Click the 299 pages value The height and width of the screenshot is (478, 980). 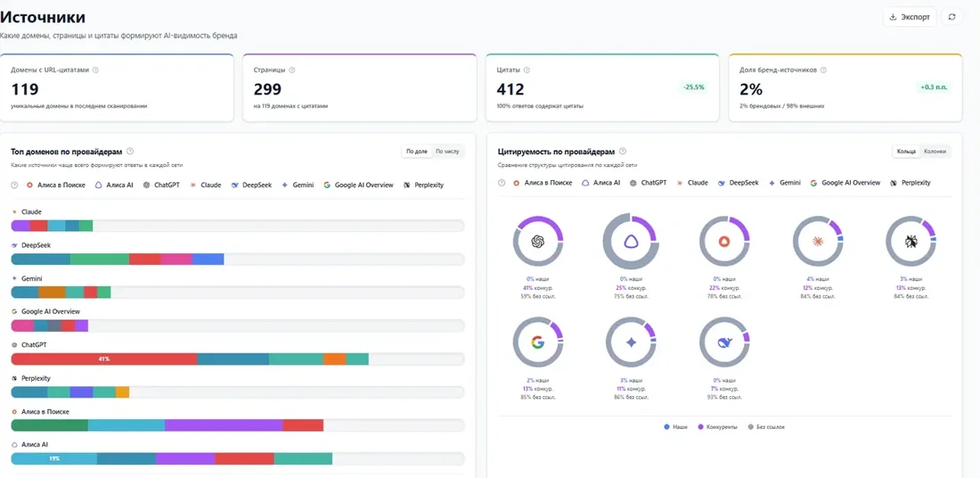click(267, 89)
